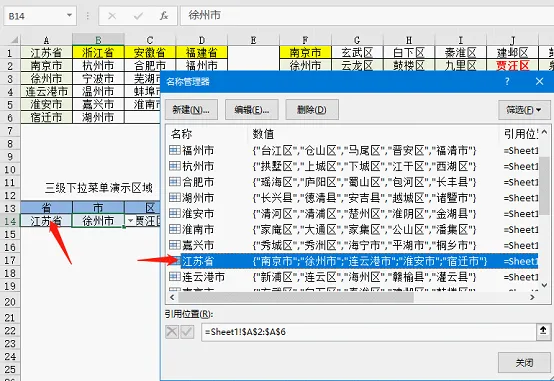Click the name icon beside 湖州市
The height and width of the screenshot is (381, 554).
175,197
